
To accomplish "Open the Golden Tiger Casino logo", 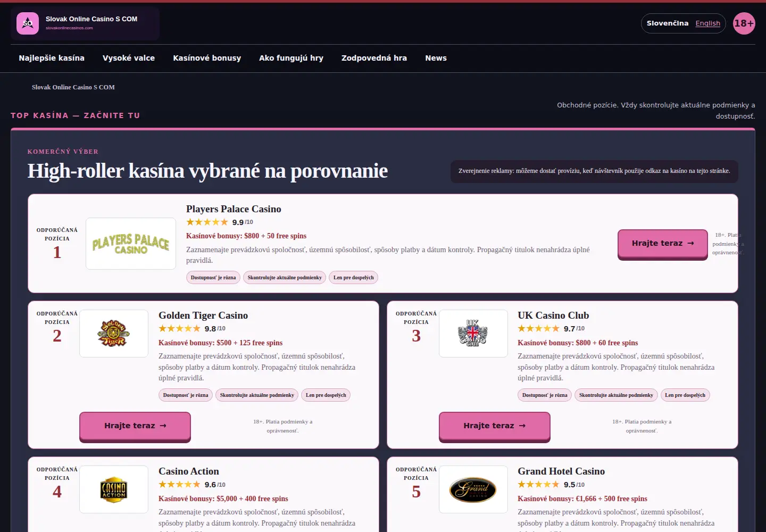I will tap(114, 334).
